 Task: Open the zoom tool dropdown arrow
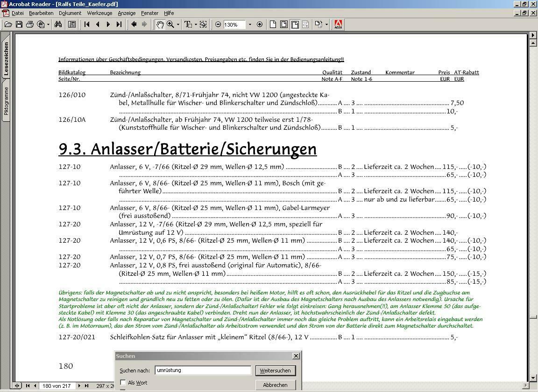(178, 24)
